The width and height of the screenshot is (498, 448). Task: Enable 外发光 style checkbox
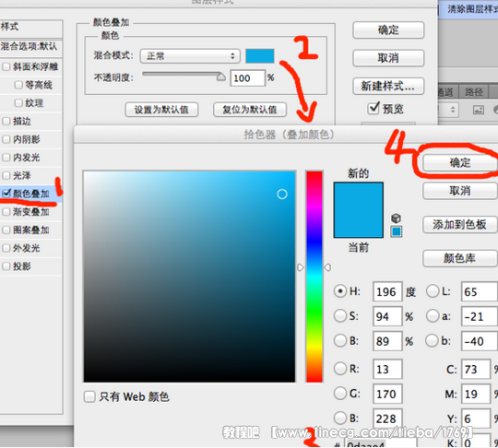(6, 248)
